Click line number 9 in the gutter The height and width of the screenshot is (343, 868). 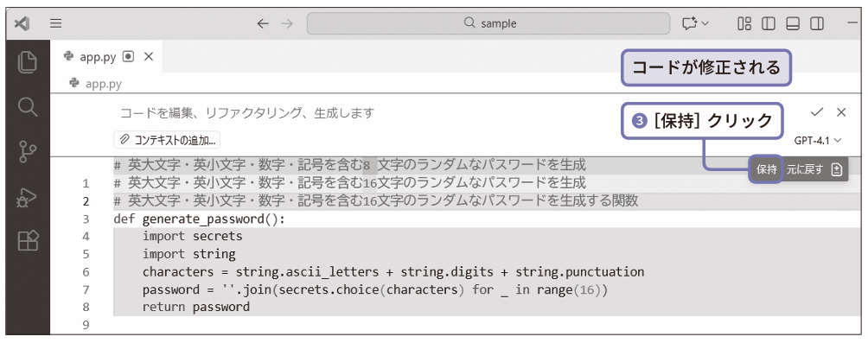86,325
